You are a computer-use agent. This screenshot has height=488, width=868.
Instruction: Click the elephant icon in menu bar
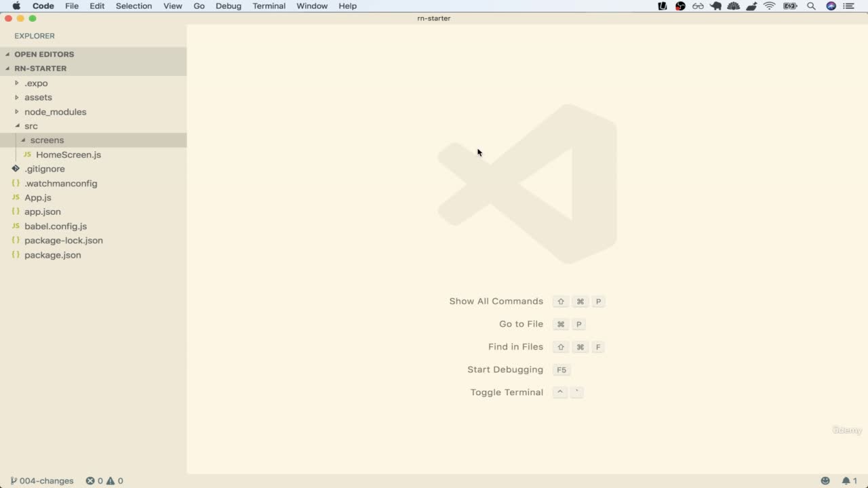click(715, 6)
